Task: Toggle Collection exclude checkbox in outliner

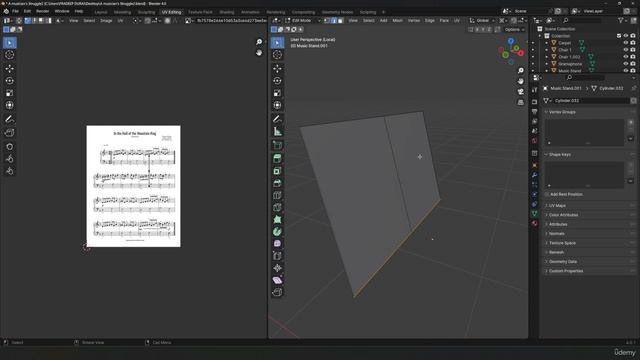Action: point(619,36)
